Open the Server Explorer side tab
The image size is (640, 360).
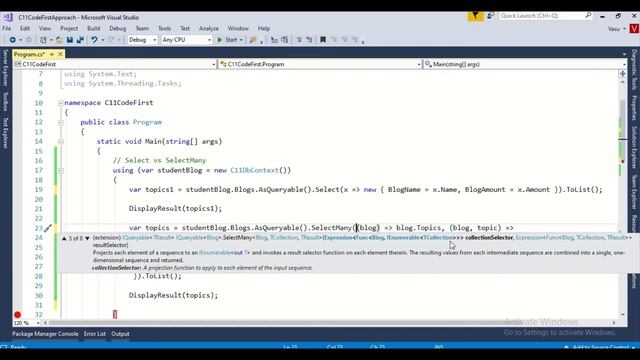(5, 68)
